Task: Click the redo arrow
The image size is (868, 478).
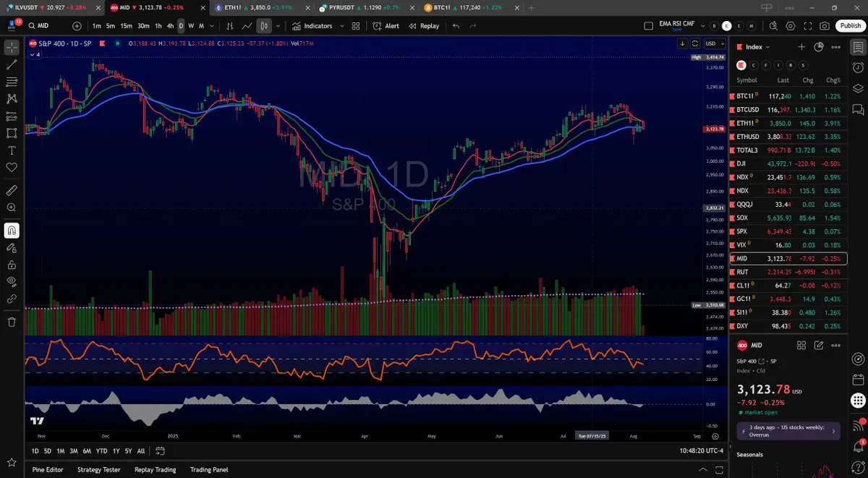Action: pyautogui.click(x=473, y=25)
